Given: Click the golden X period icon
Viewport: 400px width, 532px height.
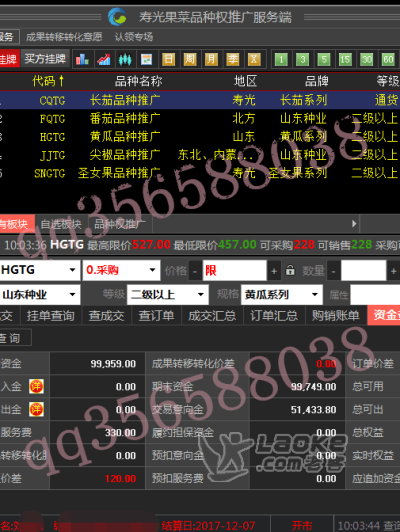Looking at the screenshot, I should click(x=254, y=59).
